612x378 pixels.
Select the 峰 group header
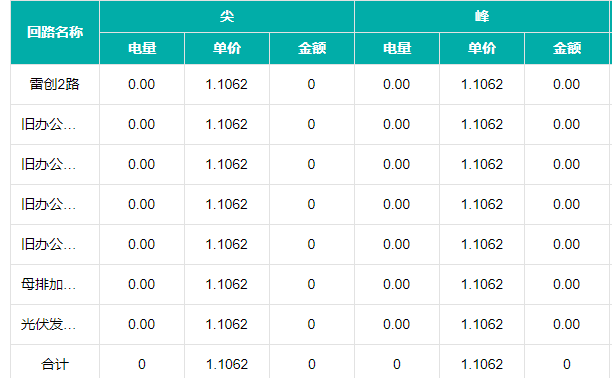[482, 16]
